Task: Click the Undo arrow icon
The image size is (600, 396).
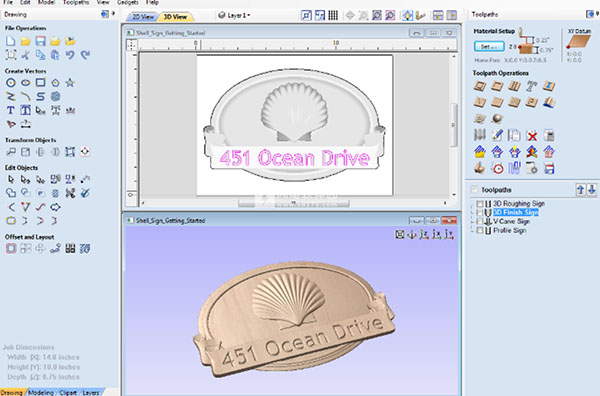Action: [x=70, y=55]
